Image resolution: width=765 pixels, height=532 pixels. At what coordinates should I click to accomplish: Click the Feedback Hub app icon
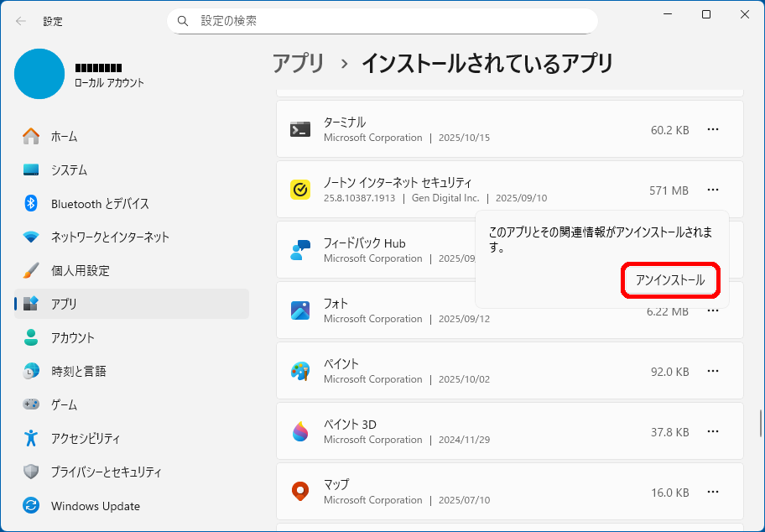[300, 250]
